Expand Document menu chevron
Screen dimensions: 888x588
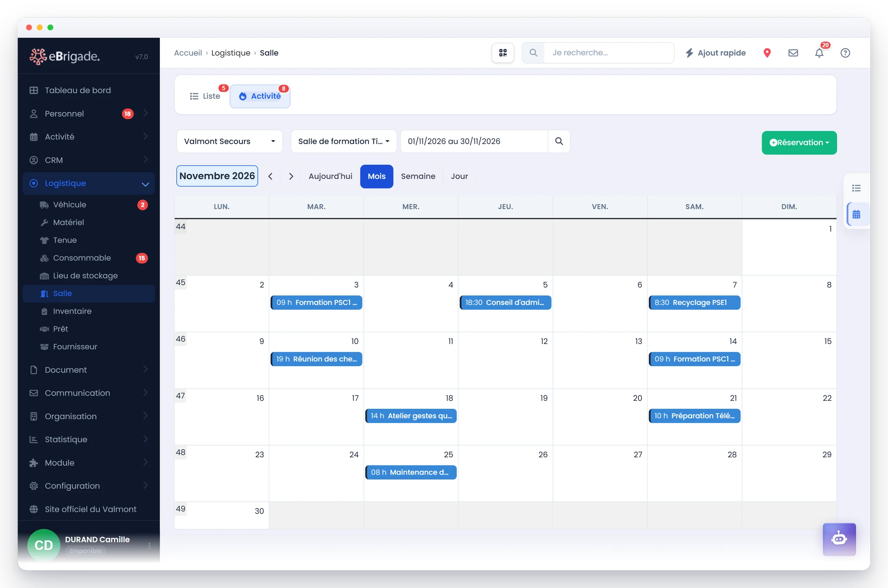click(x=145, y=369)
